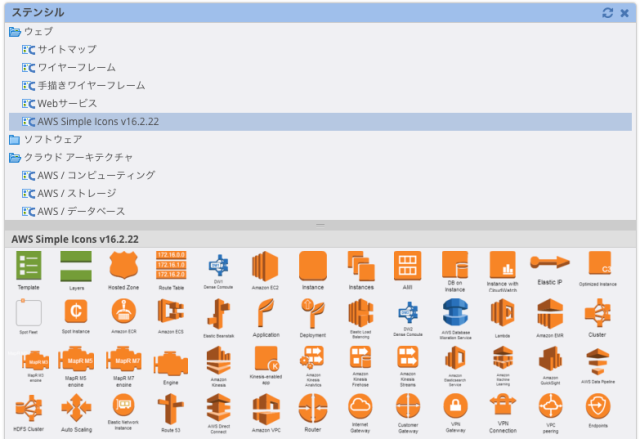Image resolution: width=640 pixels, height=439 pixels.
Task: Select the DW1 Dense Compute icon
Action: point(218,266)
